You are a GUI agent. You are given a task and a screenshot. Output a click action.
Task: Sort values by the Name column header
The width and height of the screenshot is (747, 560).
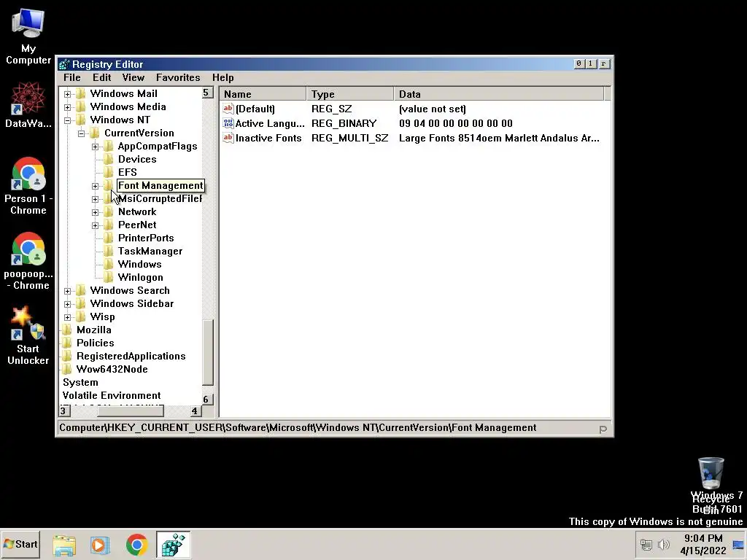pos(263,94)
